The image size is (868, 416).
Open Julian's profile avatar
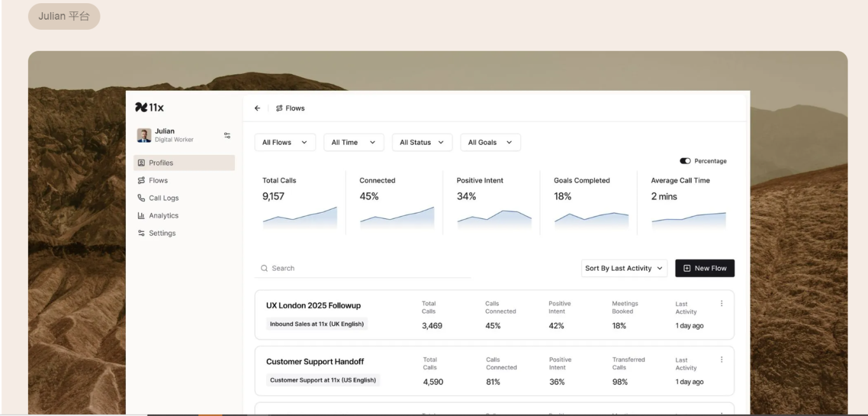pyautogui.click(x=144, y=135)
